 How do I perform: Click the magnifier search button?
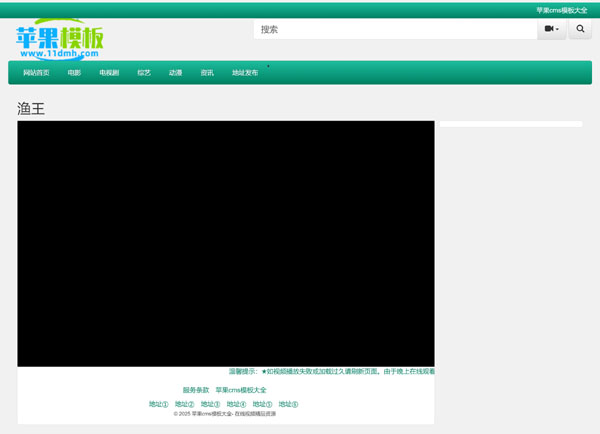coord(580,29)
